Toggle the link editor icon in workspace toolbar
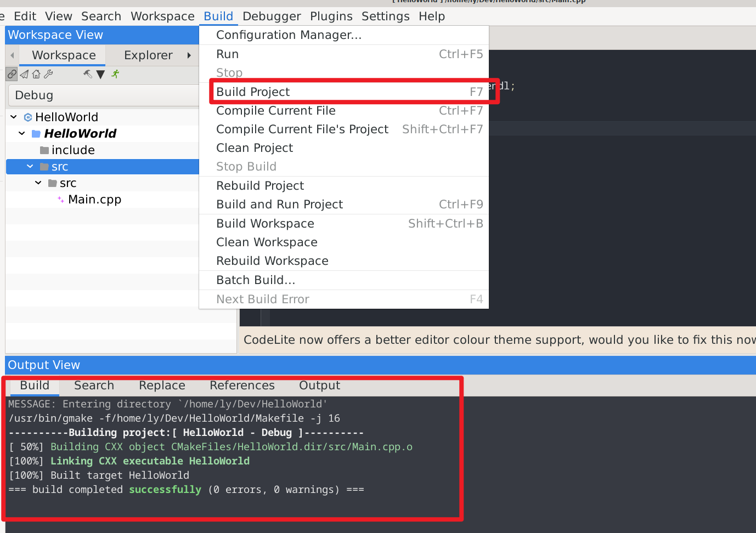756x533 pixels. 12,74
